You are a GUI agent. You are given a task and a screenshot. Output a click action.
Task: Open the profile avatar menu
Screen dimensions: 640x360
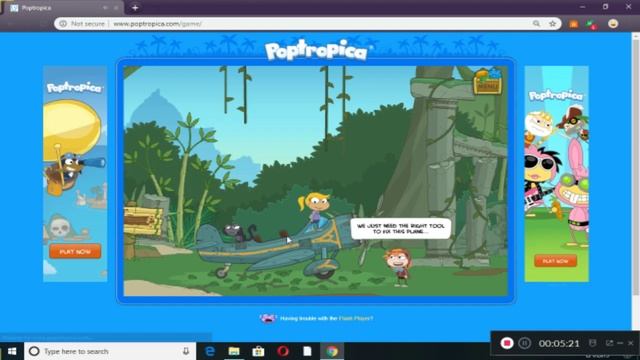click(613, 24)
